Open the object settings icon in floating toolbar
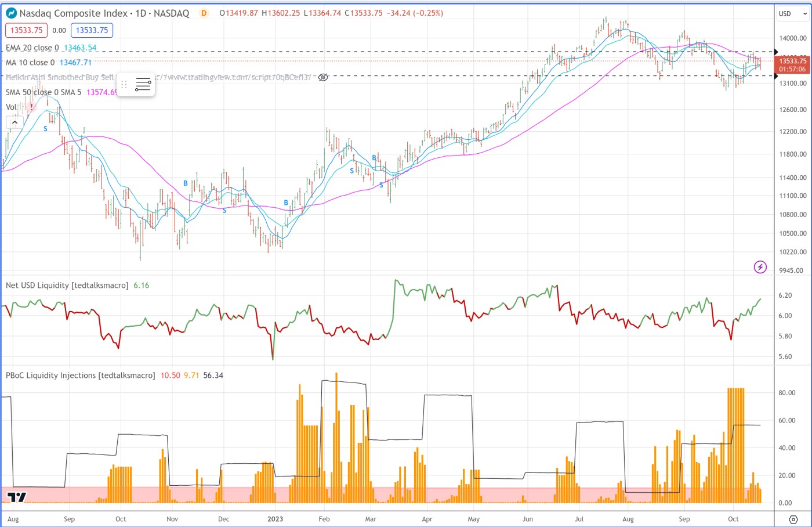Viewport: 812px width, 527px height. tap(143, 85)
